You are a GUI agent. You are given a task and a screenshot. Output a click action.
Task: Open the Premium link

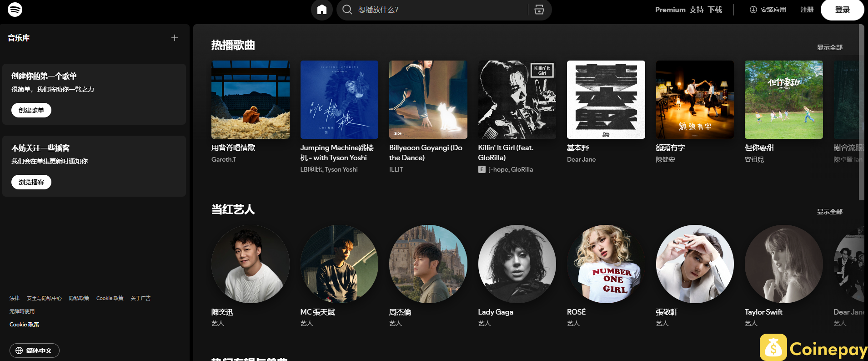[670, 10]
